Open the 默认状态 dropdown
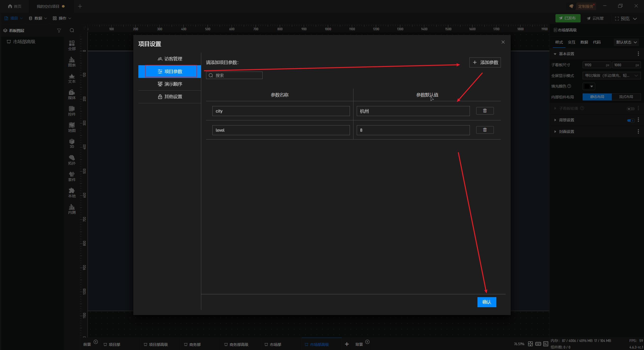The height and width of the screenshot is (350, 644). click(x=626, y=42)
